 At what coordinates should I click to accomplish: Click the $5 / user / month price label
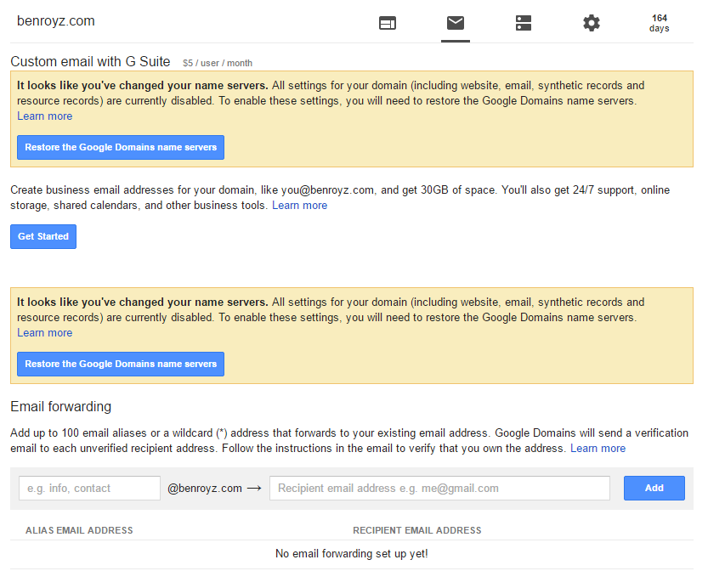point(218,63)
